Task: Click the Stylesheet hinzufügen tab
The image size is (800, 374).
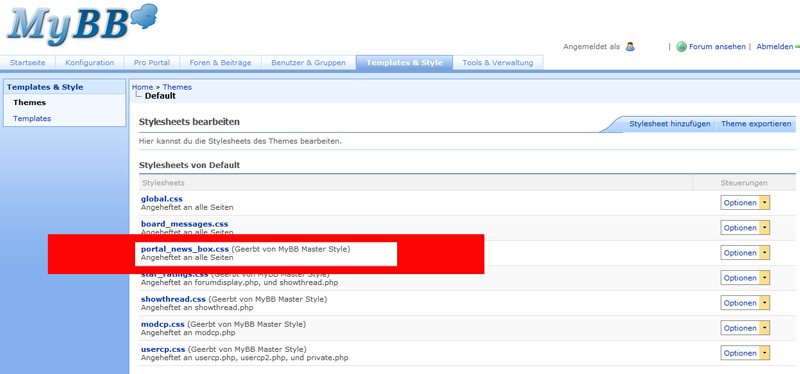Action: pos(669,124)
